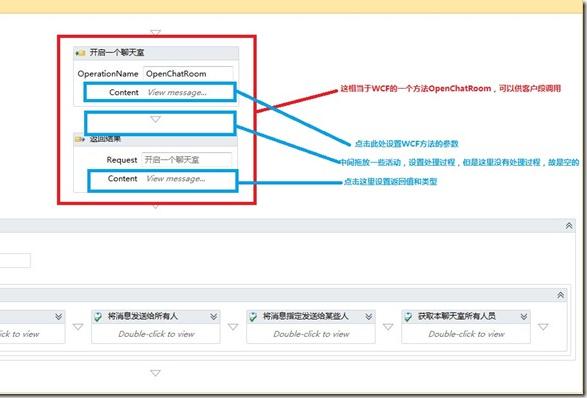Edit the OperationName field OpenChatRoom

click(x=188, y=74)
